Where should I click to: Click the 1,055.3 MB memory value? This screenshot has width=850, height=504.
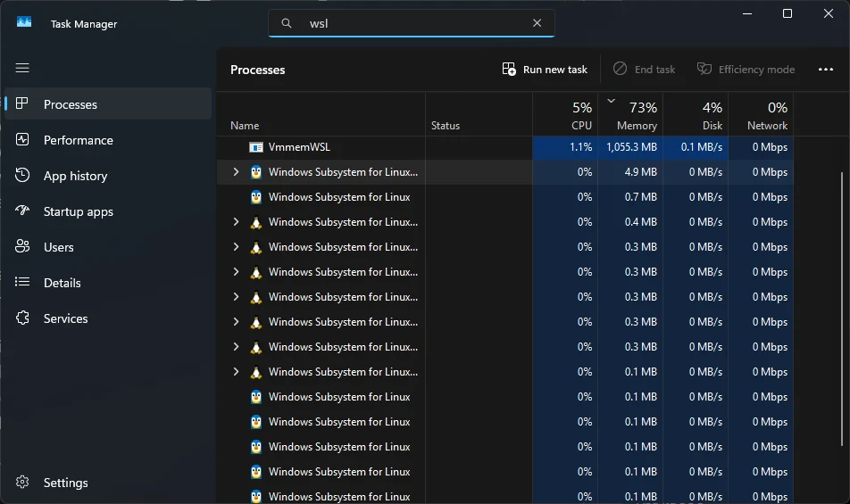coord(631,147)
